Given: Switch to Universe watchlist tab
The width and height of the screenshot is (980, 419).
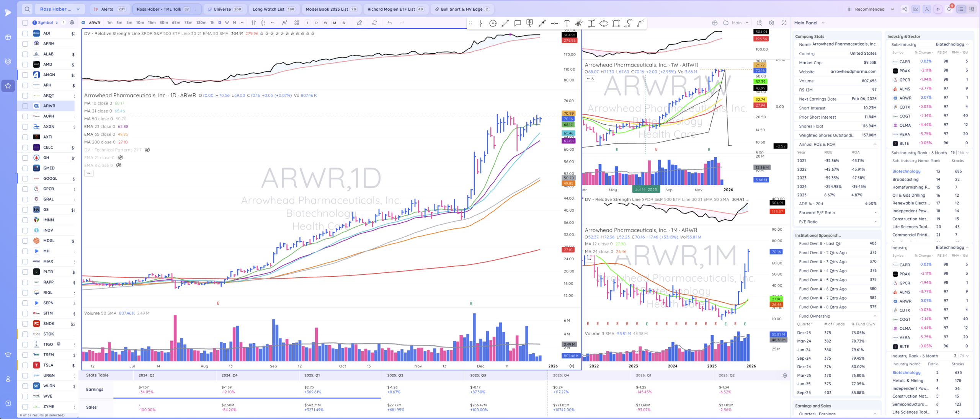Looking at the screenshot, I should 224,9.
